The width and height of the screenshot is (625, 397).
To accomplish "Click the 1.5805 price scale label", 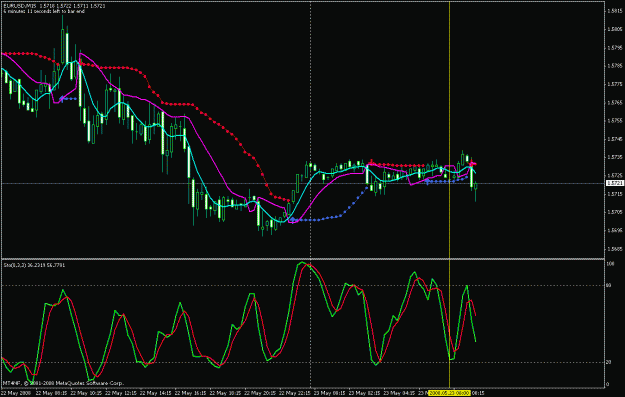I will point(615,29).
